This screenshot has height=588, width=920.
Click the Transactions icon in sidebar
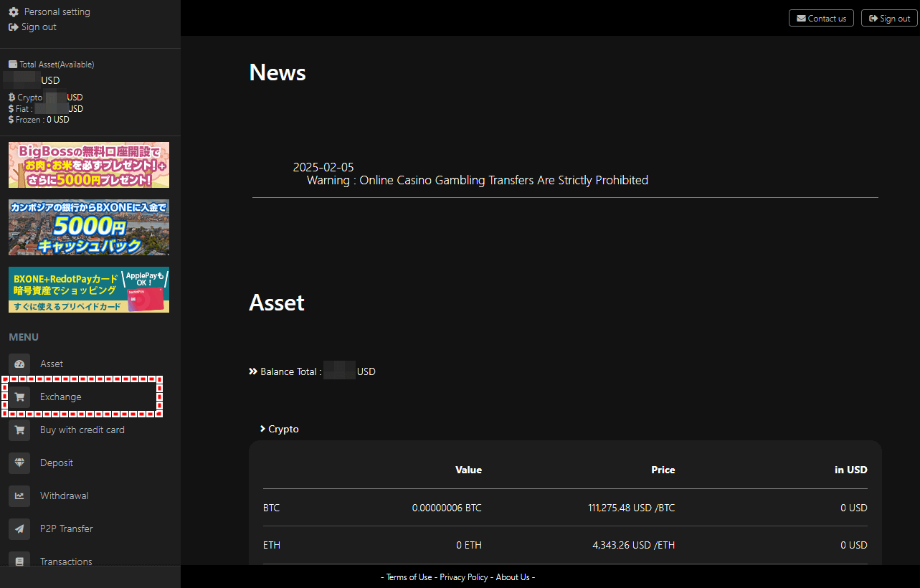[19, 561]
